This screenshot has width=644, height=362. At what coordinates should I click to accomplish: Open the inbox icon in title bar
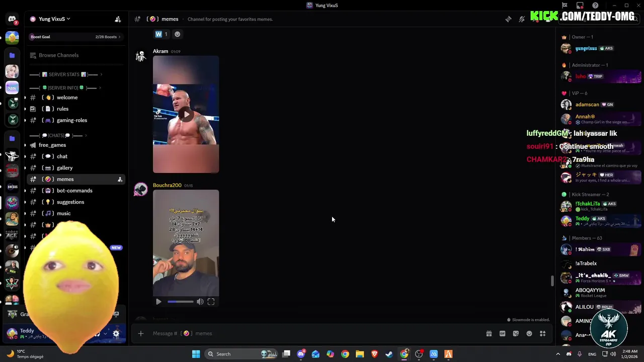tap(580, 6)
